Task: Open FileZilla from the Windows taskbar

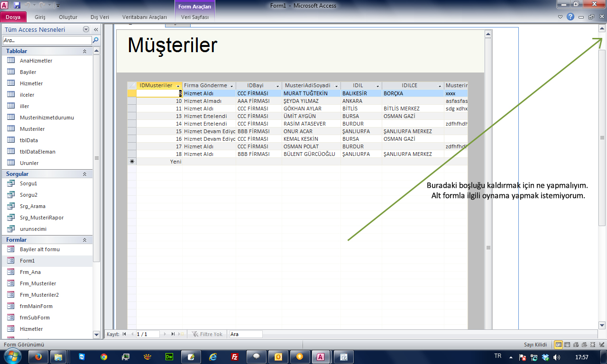Action: [234, 356]
